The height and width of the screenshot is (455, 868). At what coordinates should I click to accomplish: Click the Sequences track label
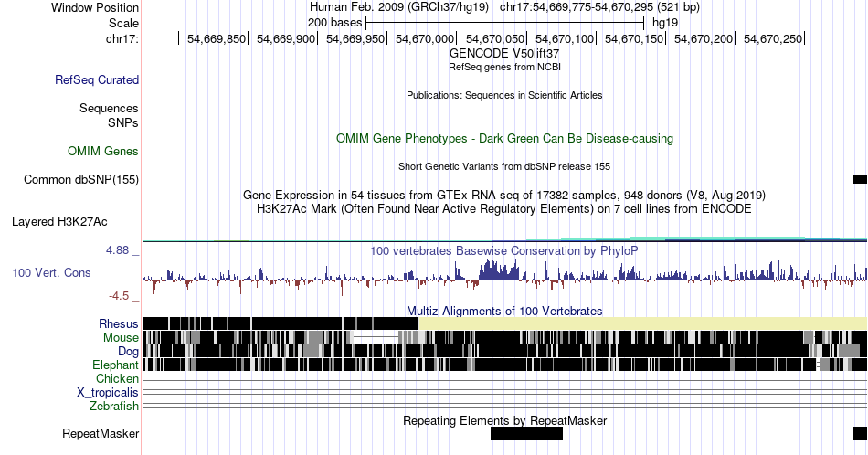click(109, 109)
